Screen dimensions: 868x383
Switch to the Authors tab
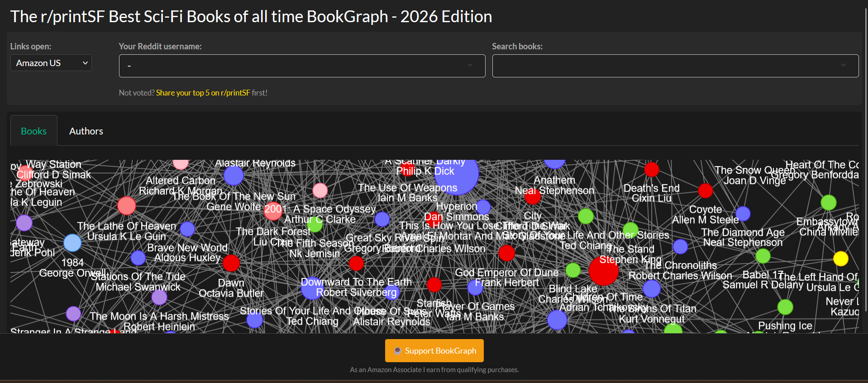click(x=86, y=131)
